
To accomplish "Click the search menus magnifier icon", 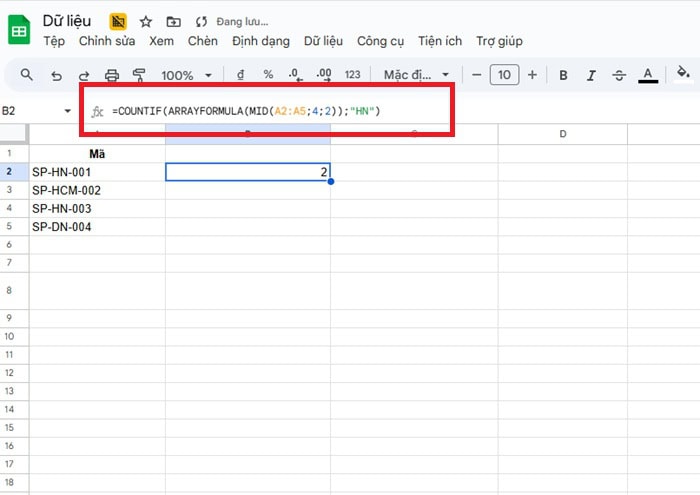I will [27, 75].
